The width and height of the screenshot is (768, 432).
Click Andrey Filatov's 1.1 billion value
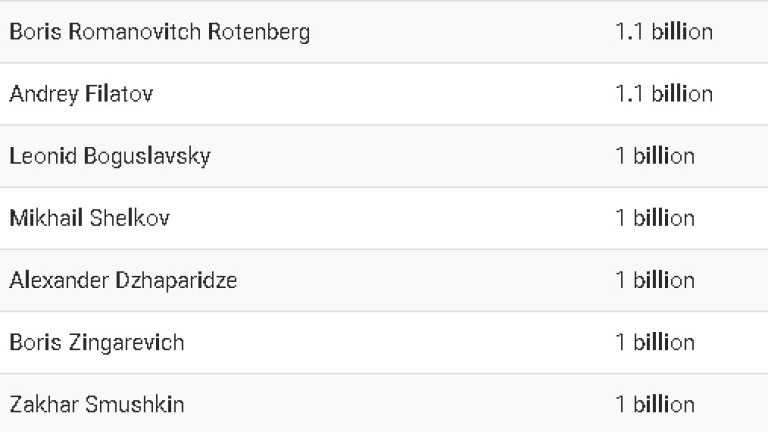click(x=664, y=94)
